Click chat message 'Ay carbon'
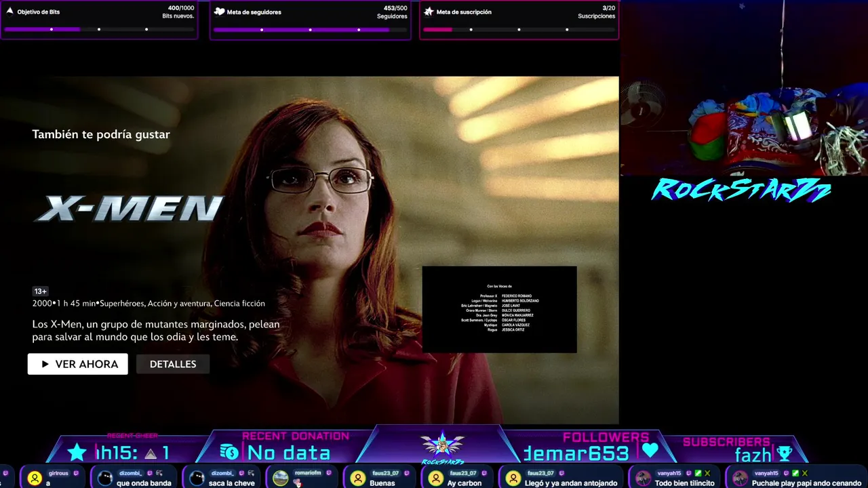This screenshot has width=868, height=488. click(x=465, y=483)
